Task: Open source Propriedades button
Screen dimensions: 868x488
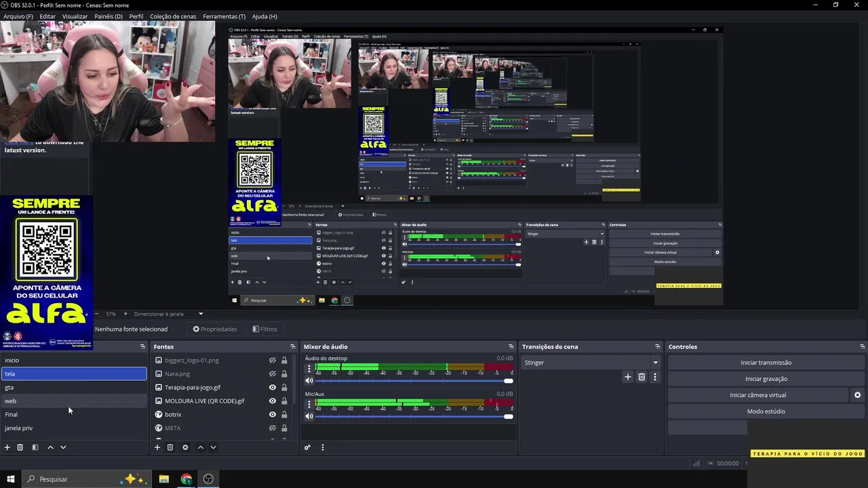Action: click(215, 329)
